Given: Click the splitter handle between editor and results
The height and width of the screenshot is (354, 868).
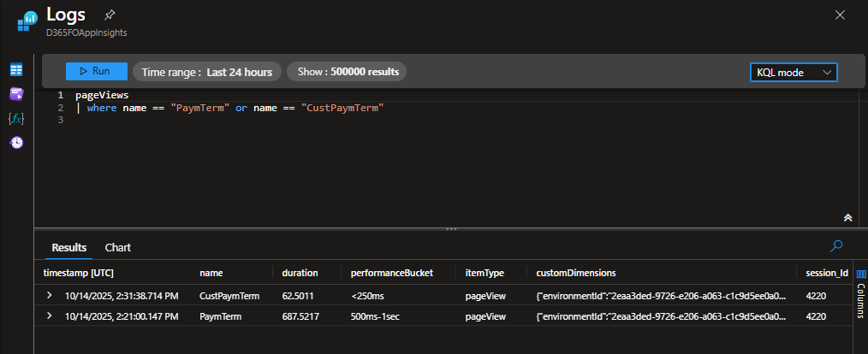Looking at the screenshot, I should pos(451,228).
